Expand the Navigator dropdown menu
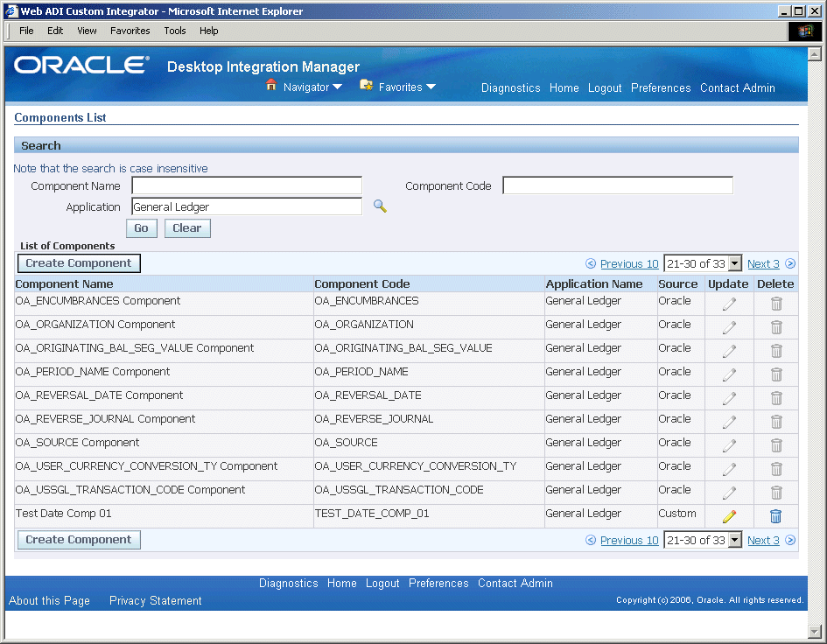Viewport: 827px width, 644px height. 338,87
